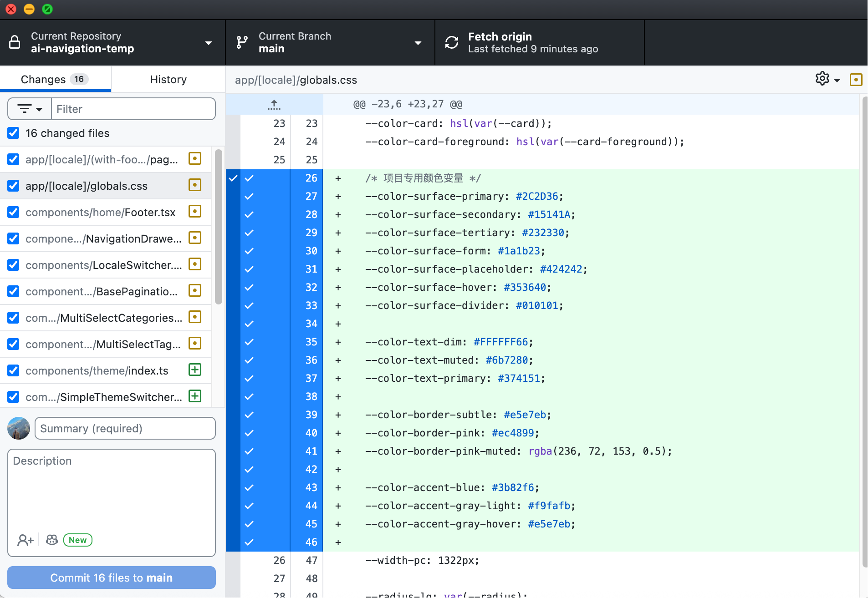
Task: Click the added status icon for index.ts
Action: [195, 370]
